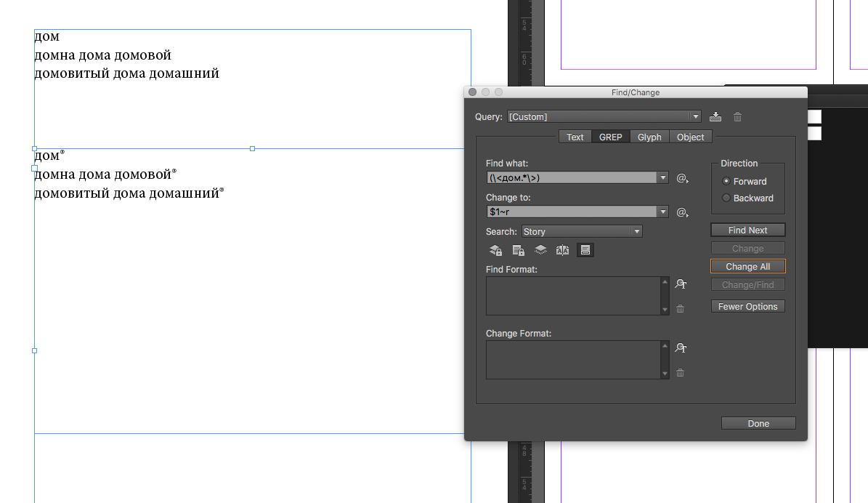Click the text frame top-center handle
The width and height of the screenshot is (868, 503).
point(253,148)
